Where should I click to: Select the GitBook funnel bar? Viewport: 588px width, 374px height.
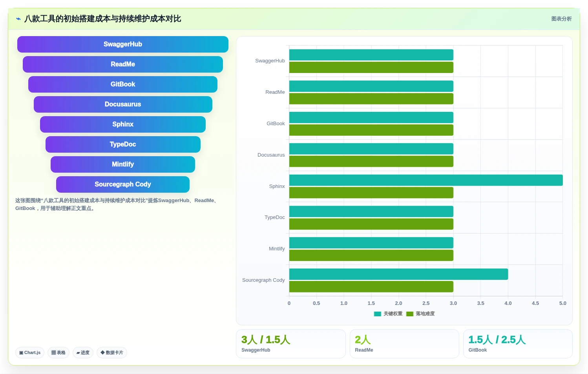(x=123, y=84)
